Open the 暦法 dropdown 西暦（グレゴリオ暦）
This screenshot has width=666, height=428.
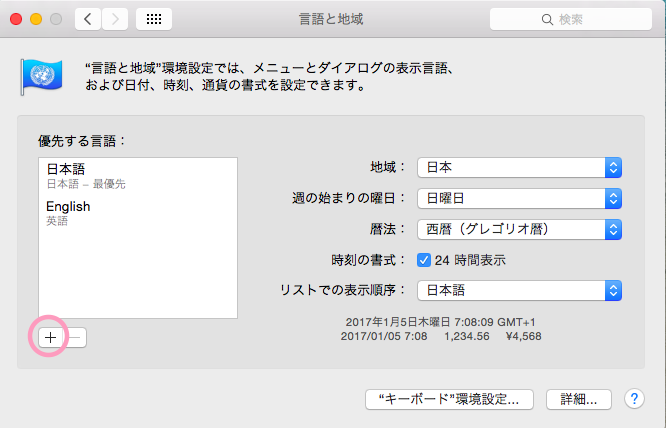519,229
